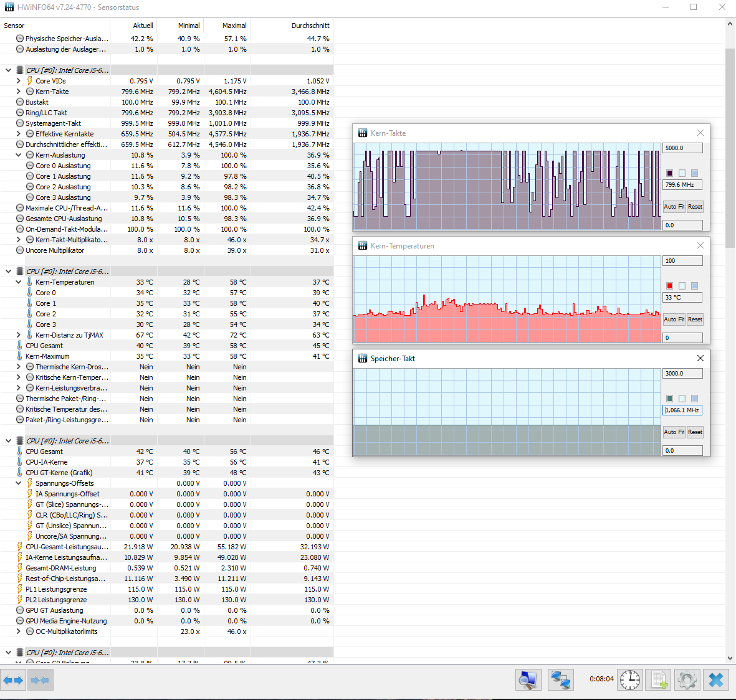This screenshot has width=736, height=700.
Task: Click the 5000.0 maximum field in Kern-Takte
Action: click(682, 148)
